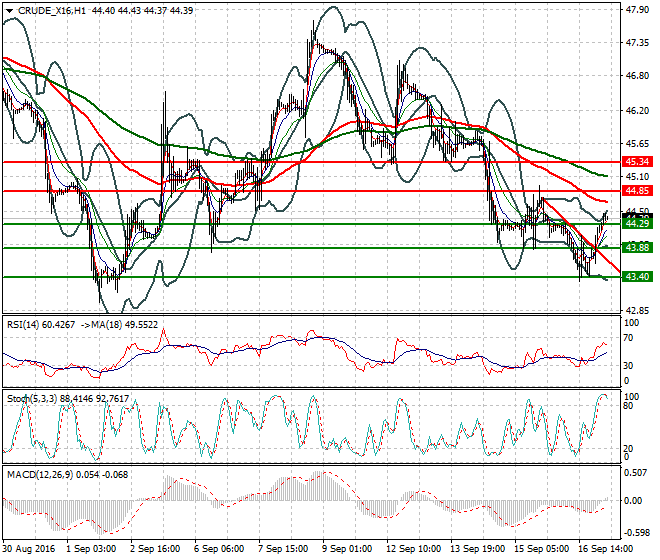
Task: Click the 30 Aug 2016 date on time axis
Action: click(x=29, y=550)
